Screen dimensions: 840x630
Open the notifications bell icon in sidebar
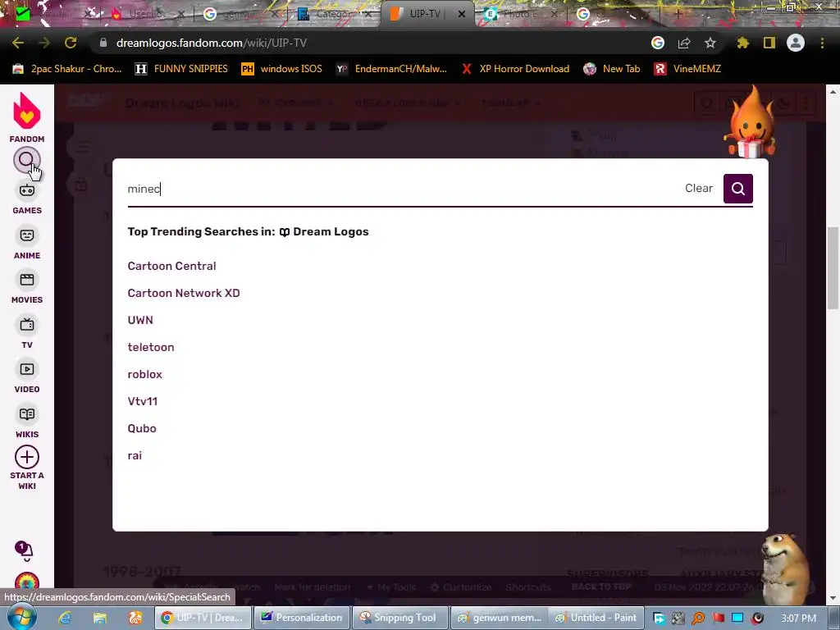[24, 551]
